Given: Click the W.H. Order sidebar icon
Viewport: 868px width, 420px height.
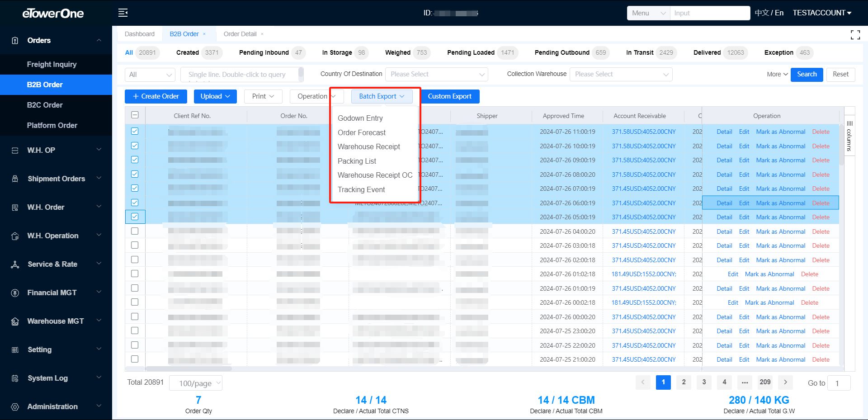Looking at the screenshot, I should [15, 208].
